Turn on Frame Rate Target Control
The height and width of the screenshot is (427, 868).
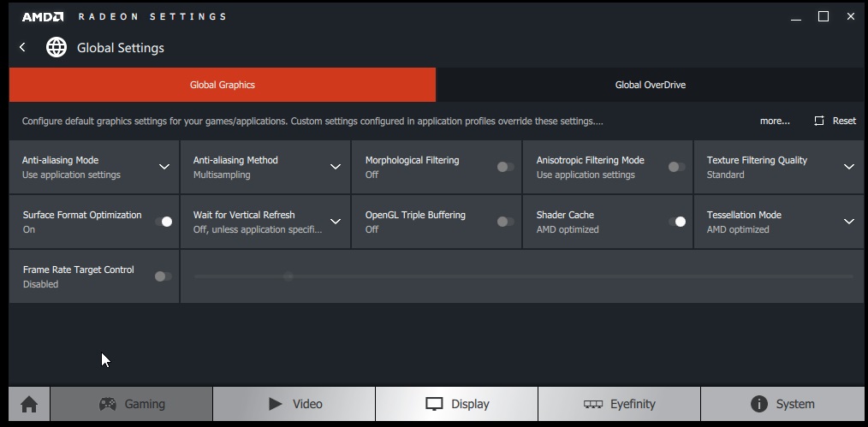163,276
